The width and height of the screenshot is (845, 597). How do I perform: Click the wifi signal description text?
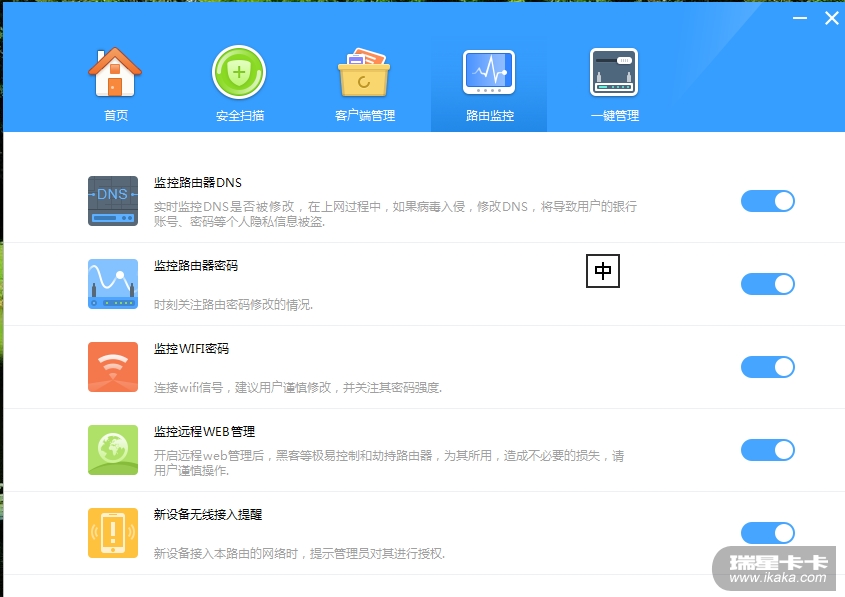297,388
